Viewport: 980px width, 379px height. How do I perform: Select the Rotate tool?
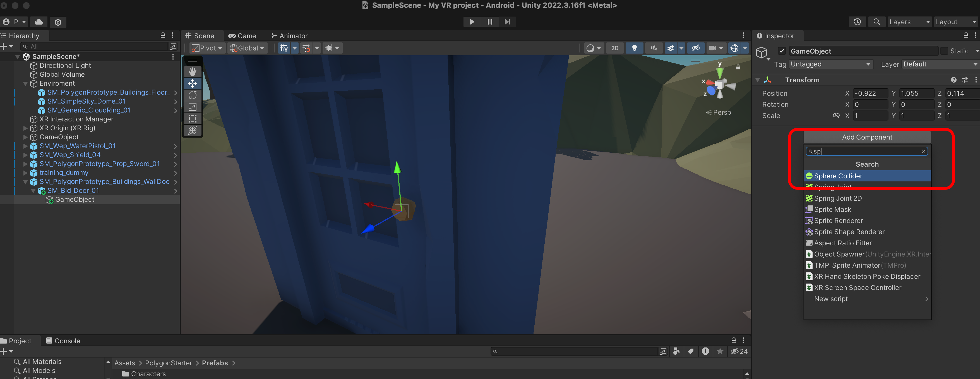point(193,95)
